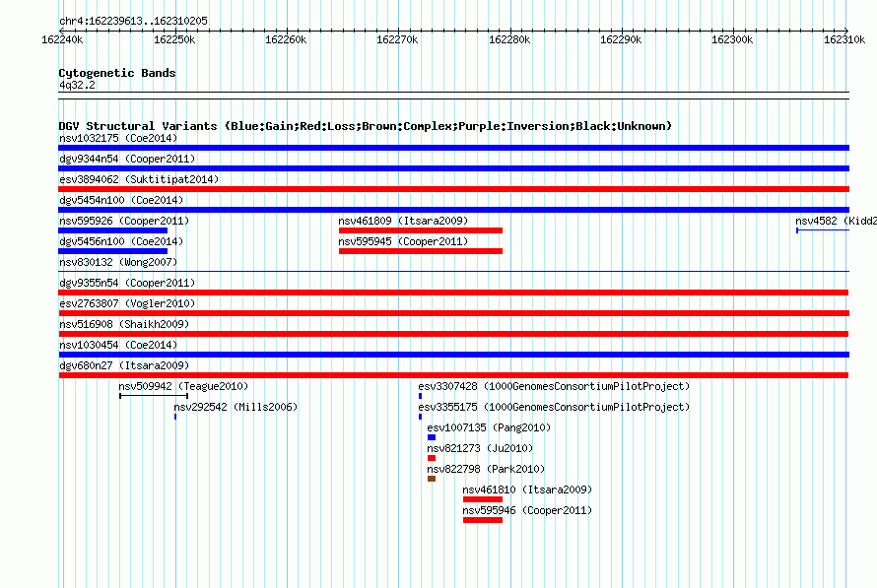Click the 162240k ruler tick label
The width and height of the screenshot is (877, 588).
[63, 39]
